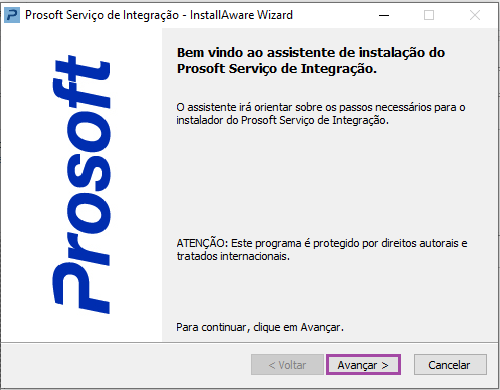Screen dimensions: 500x390
Task: Click the ">" arrow on Avançar button
Action: [385, 365]
